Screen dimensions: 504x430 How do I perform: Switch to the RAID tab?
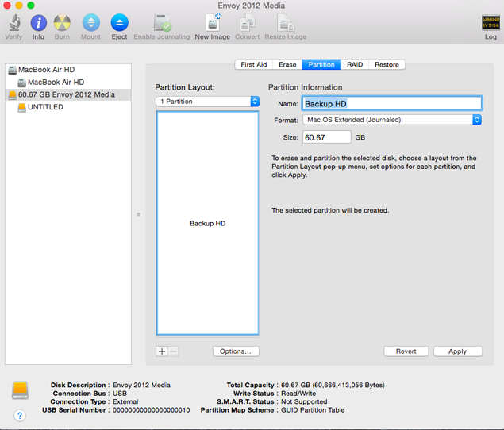355,64
